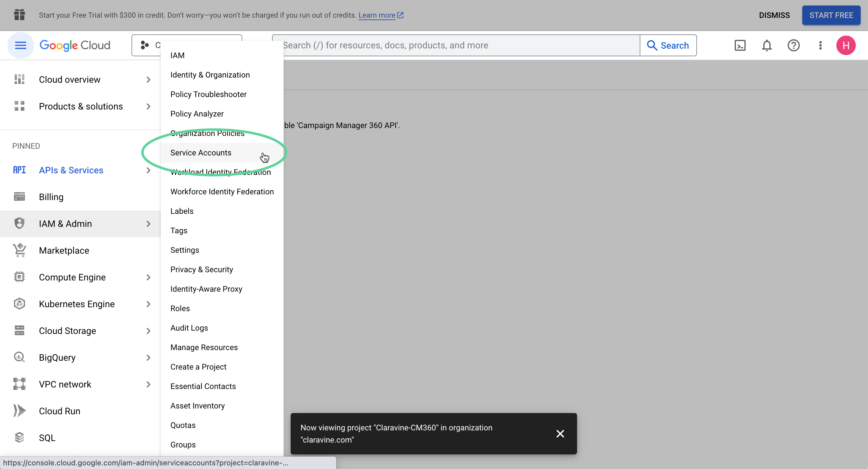This screenshot has width=868, height=469.
Task: Open the three-dot settings menu
Action: coord(820,45)
